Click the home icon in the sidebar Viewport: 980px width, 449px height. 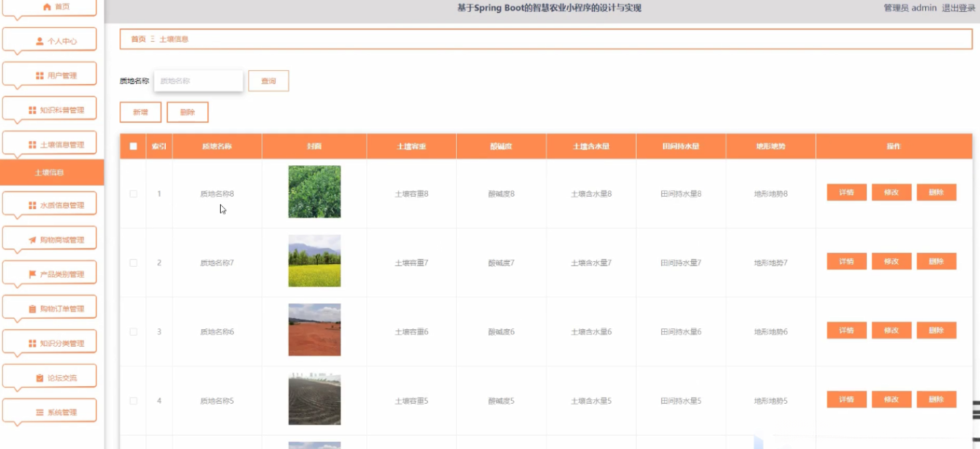tap(48, 7)
